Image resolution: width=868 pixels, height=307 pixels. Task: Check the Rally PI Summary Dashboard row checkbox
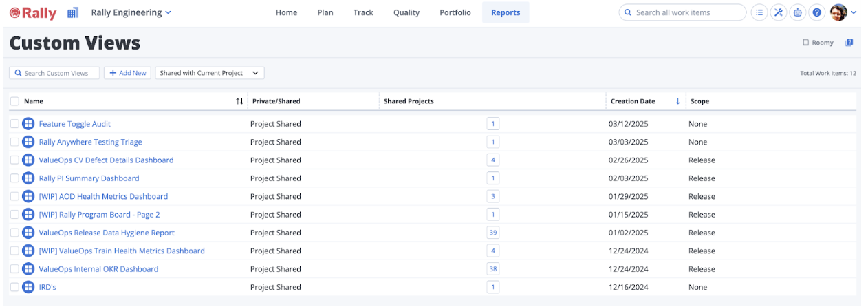click(x=14, y=178)
